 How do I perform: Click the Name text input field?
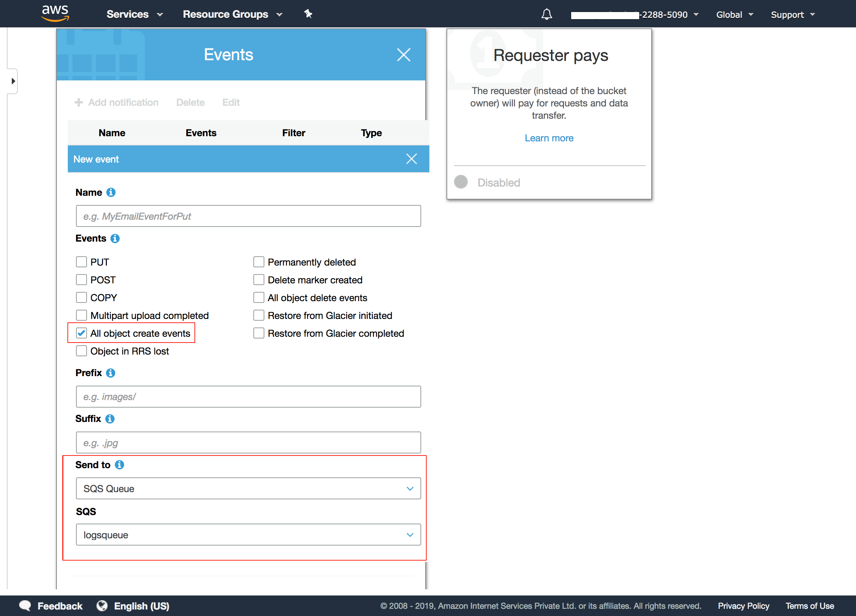(x=248, y=216)
